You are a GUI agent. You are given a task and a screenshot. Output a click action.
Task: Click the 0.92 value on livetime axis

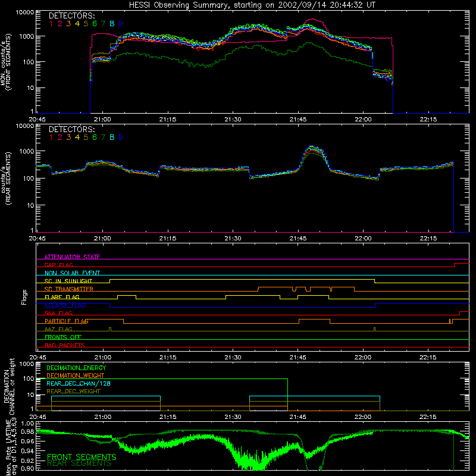pyautogui.click(x=27, y=461)
